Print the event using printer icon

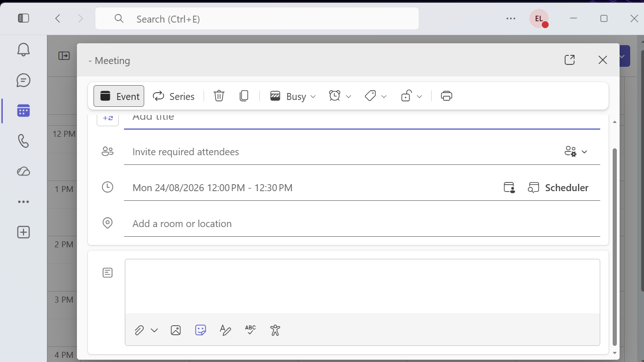446,96
